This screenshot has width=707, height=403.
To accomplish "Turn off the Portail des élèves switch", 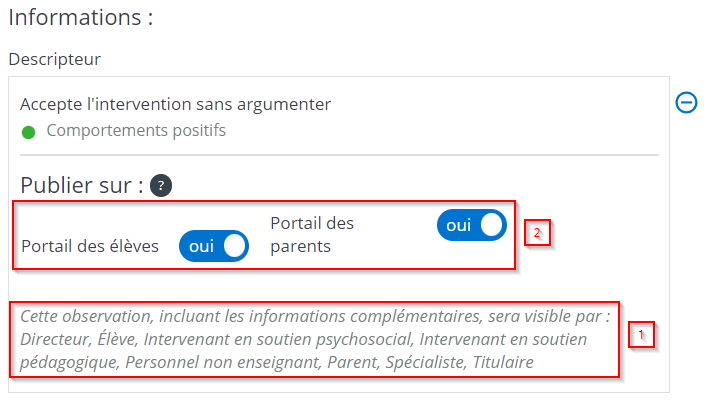I will pyautogui.click(x=213, y=246).
